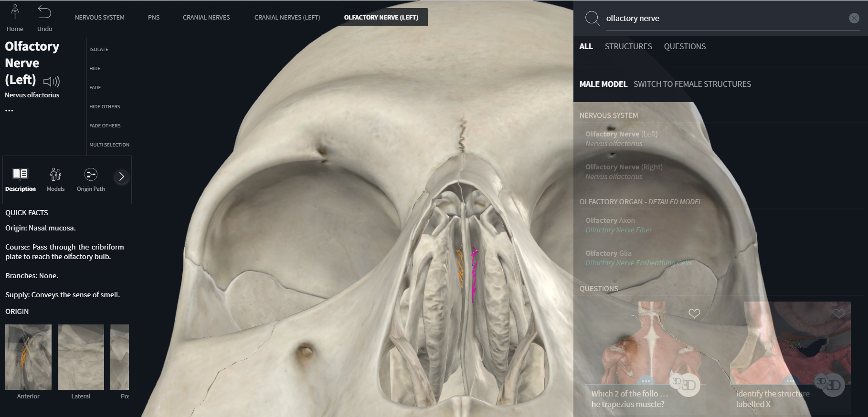Image resolution: width=868 pixels, height=417 pixels.
Task: Select OLFACTORY NERVE (LEFT) breadcrumb
Action: [x=381, y=17]
